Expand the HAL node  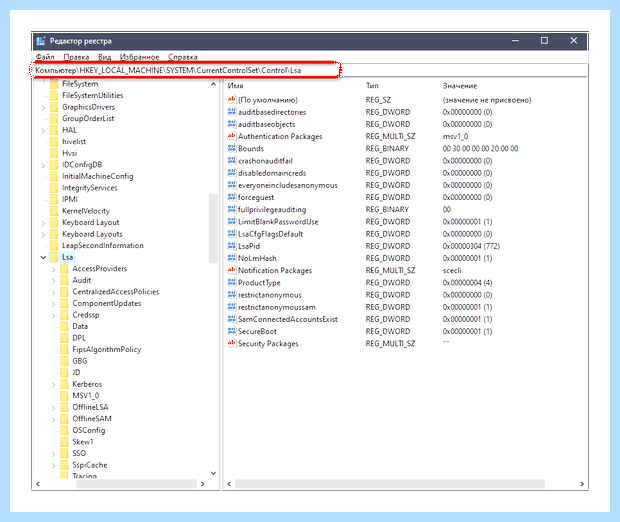pos(43,130)
